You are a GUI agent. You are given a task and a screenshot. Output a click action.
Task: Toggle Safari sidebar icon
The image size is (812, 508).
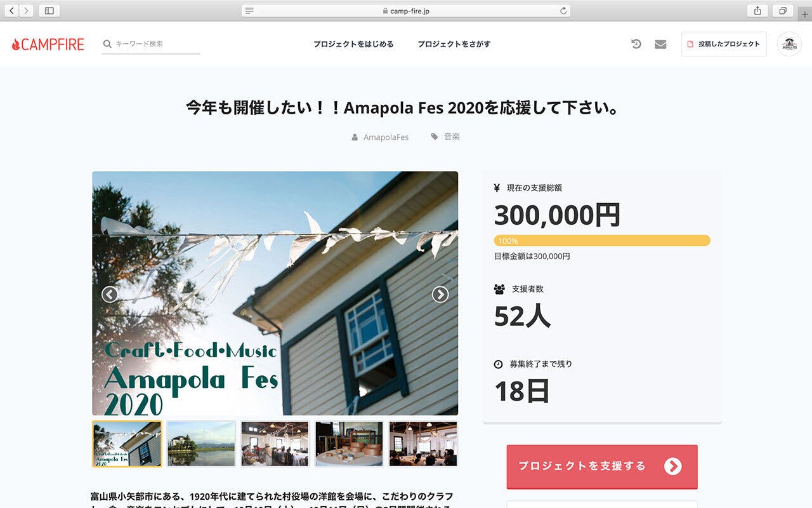pyautogui.click(x=49, y=11)
